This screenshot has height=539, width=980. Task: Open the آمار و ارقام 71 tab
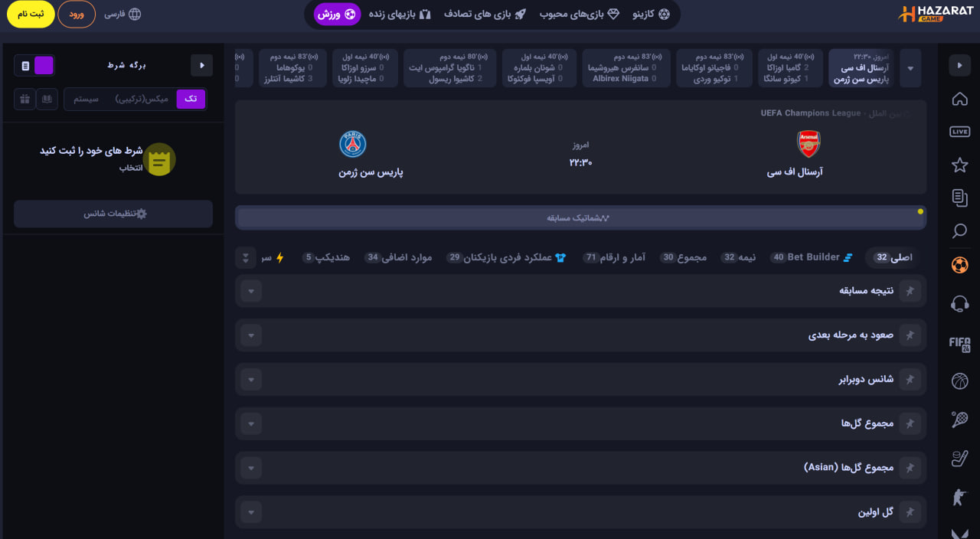click(613, 257)
